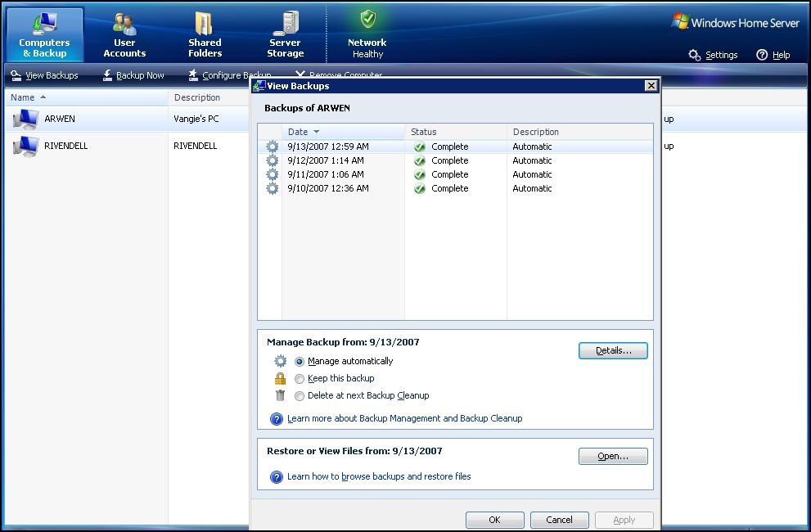Click the Status column header
811x532 pixels.
pos(424,132)
